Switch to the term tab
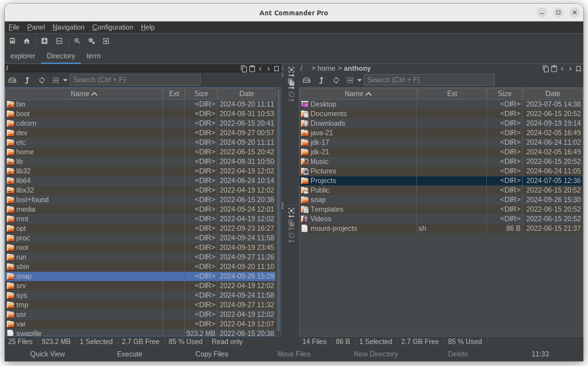588x366 pixels. point(94,56)
